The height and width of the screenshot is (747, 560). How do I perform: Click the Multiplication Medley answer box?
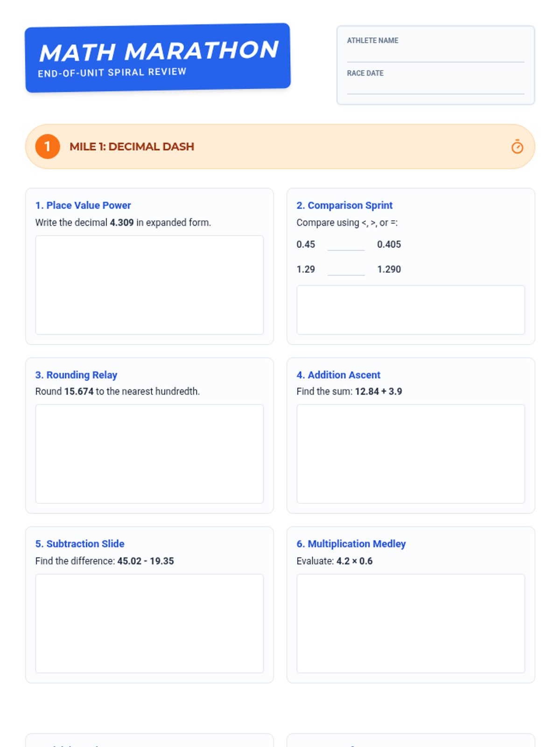coord(411,623)
